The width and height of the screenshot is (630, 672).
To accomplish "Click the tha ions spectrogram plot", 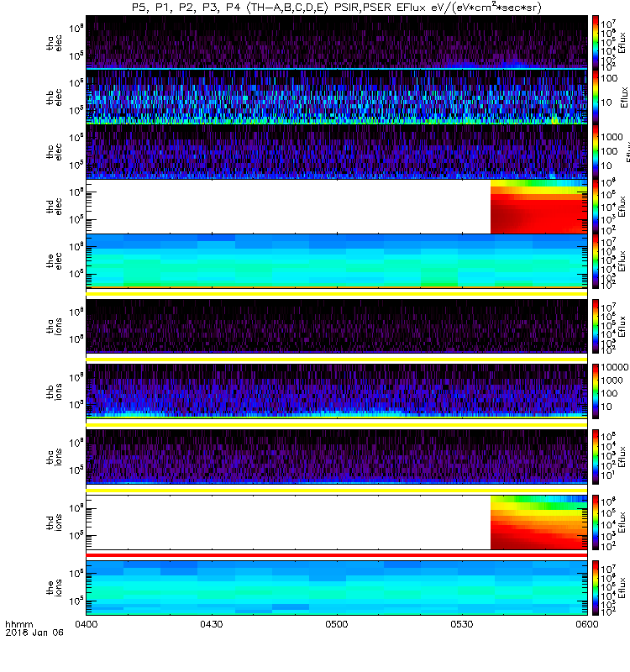I will point(337,326).
